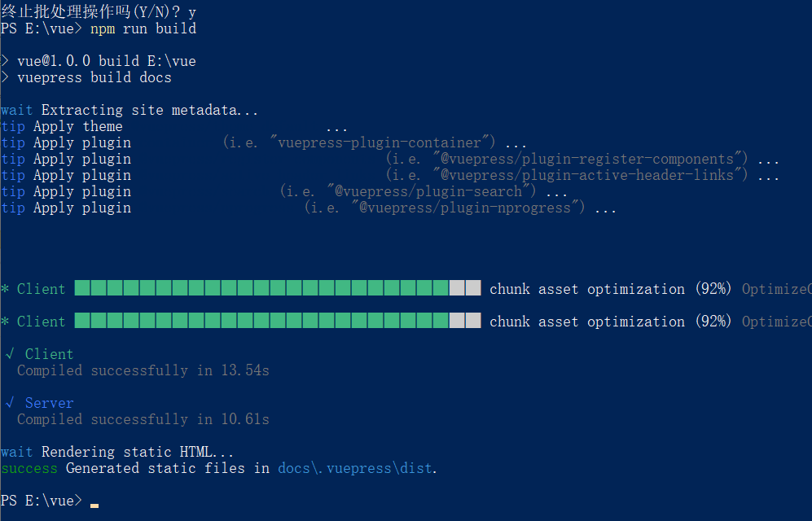
Task: Click the second Client progress bar
Action: coord(278,320)
